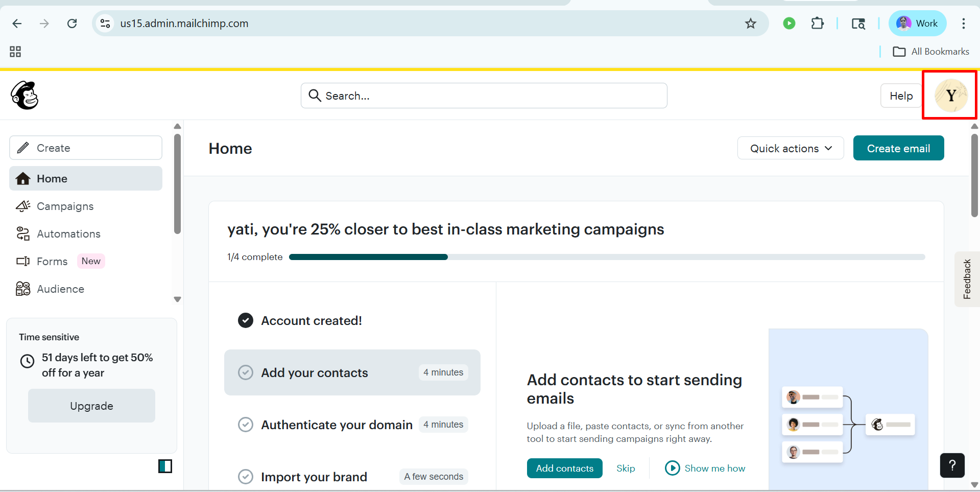980x492 pixels.
Task: Go to the Home section in sidebar
Action: point(86,178)
